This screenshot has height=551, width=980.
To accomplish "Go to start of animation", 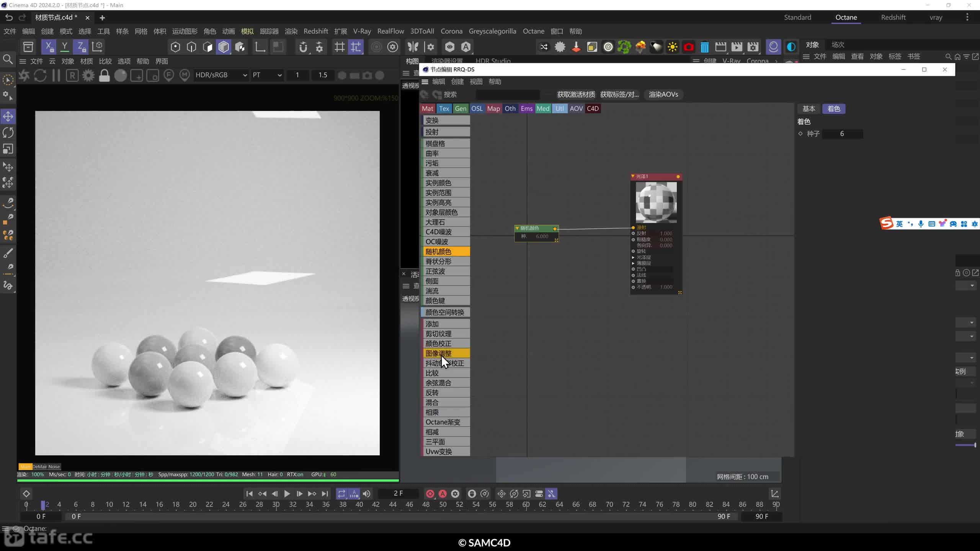I will click(249, 494).
